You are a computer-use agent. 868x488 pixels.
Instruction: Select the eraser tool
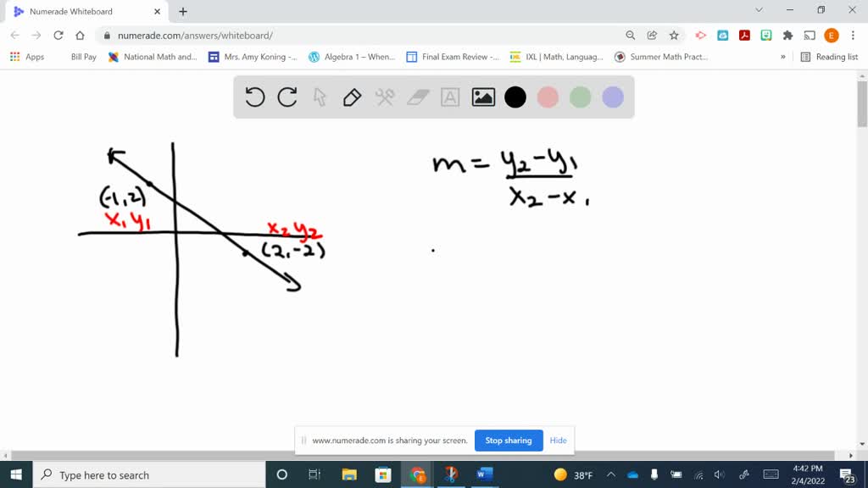coord(415,97)
